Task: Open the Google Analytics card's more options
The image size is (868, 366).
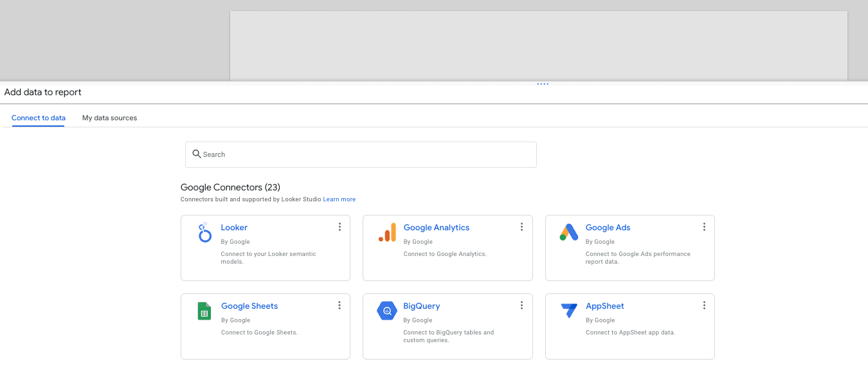Action: coord(521,227)
